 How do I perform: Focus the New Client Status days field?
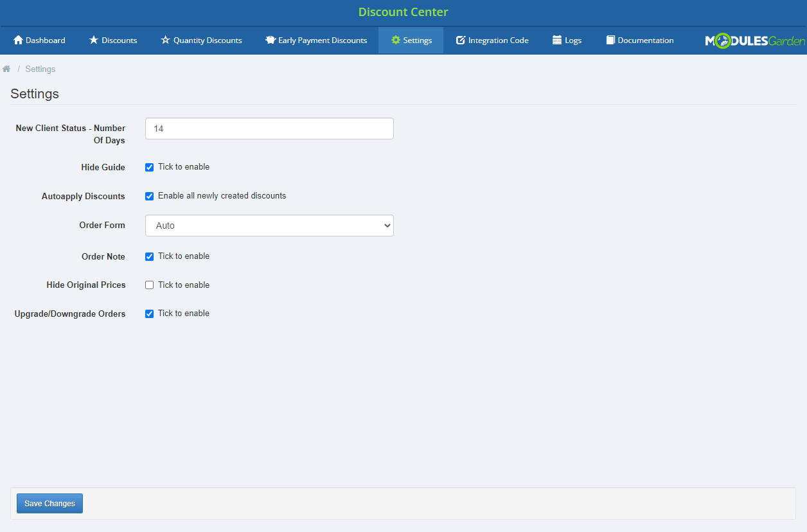click(x=269, y=129)
